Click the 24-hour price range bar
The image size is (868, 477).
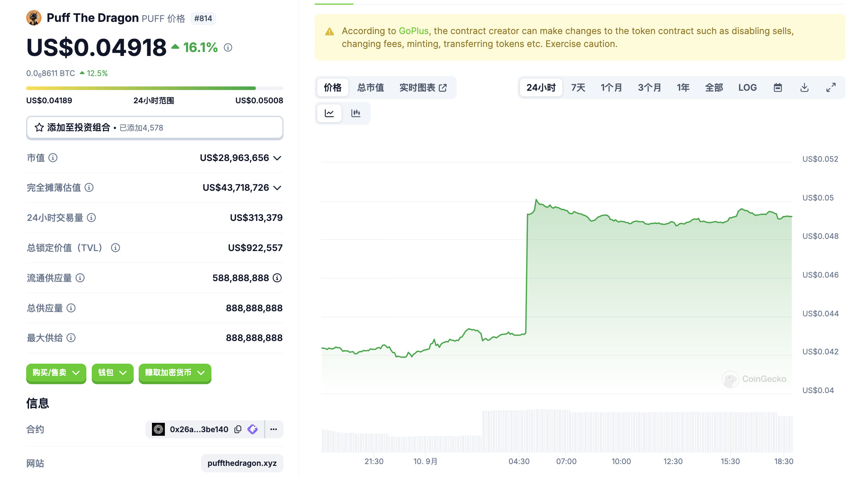[154, 88]
